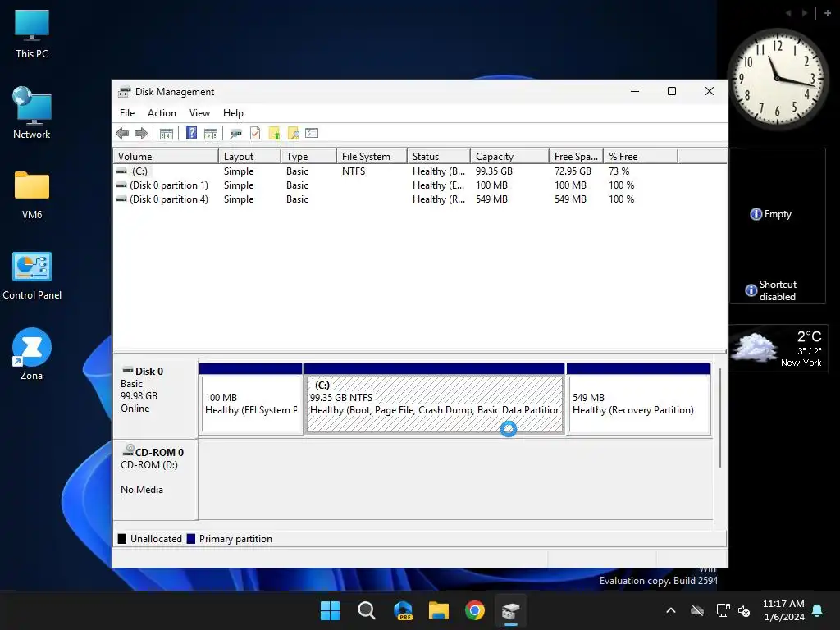Open the Zona desktop shortcut
Viewport: 840px width, 630px height.
pos(32,354)
